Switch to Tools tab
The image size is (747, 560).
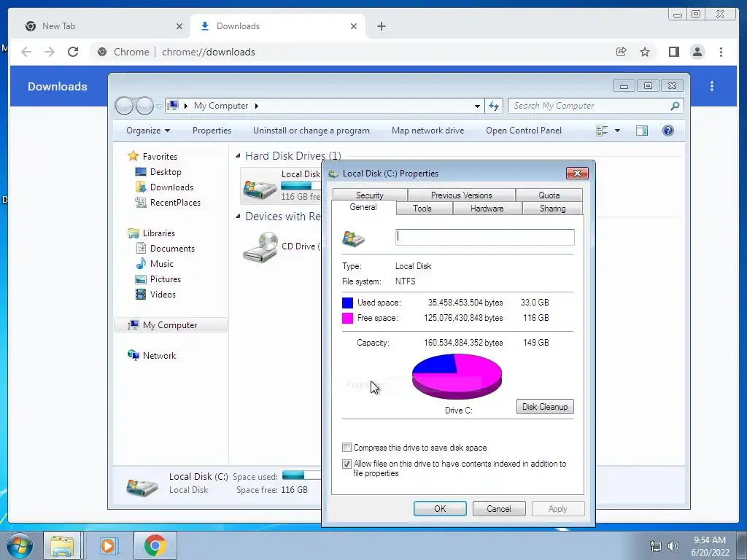coord(422,209)
